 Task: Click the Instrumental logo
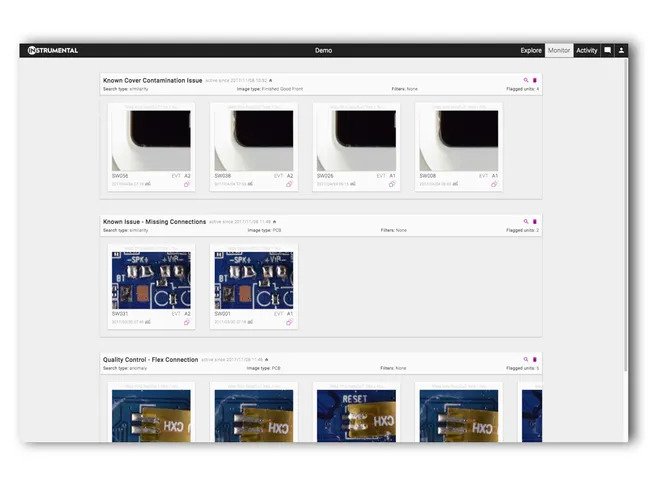click(53, 50)
